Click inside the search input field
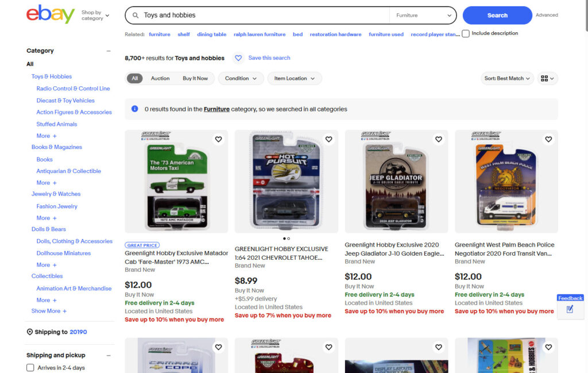The height and width of the screenshot is (373, 588). tap(230, 15)
